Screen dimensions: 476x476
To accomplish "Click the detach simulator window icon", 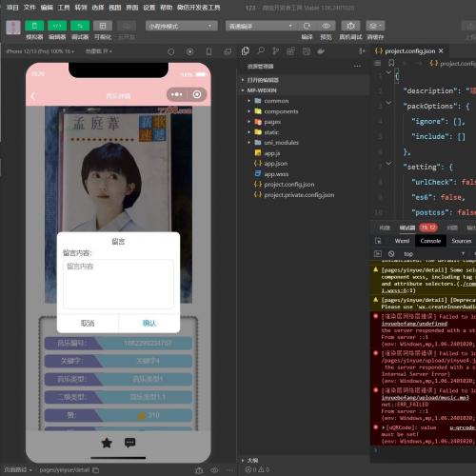I will [228, 51].
